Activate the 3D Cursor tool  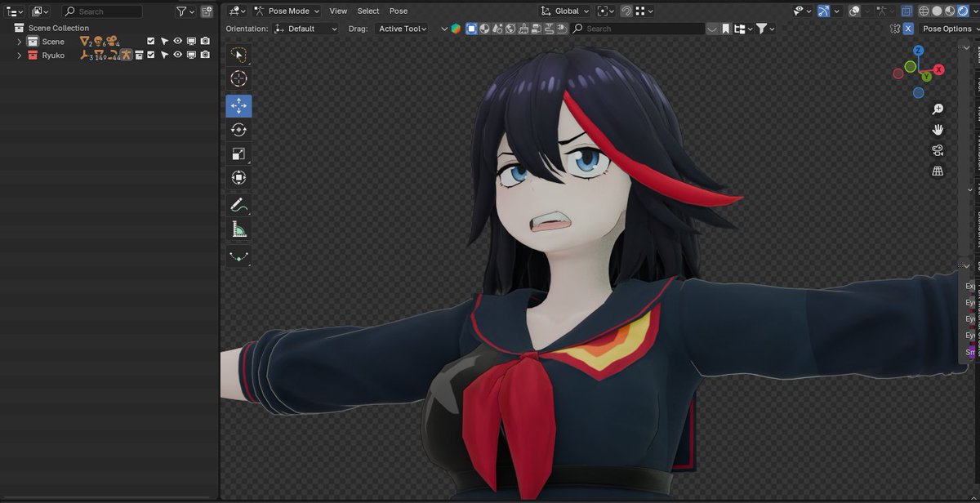(238, 78)
